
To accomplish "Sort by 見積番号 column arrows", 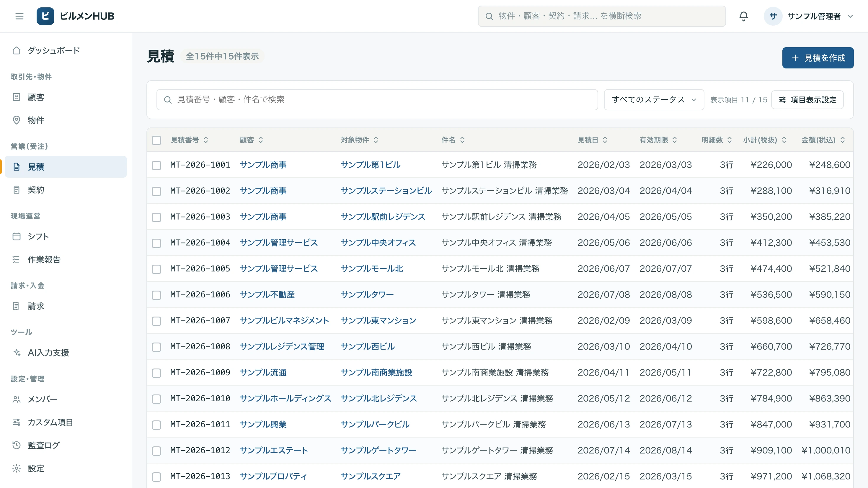I will [x=206, y=140].
